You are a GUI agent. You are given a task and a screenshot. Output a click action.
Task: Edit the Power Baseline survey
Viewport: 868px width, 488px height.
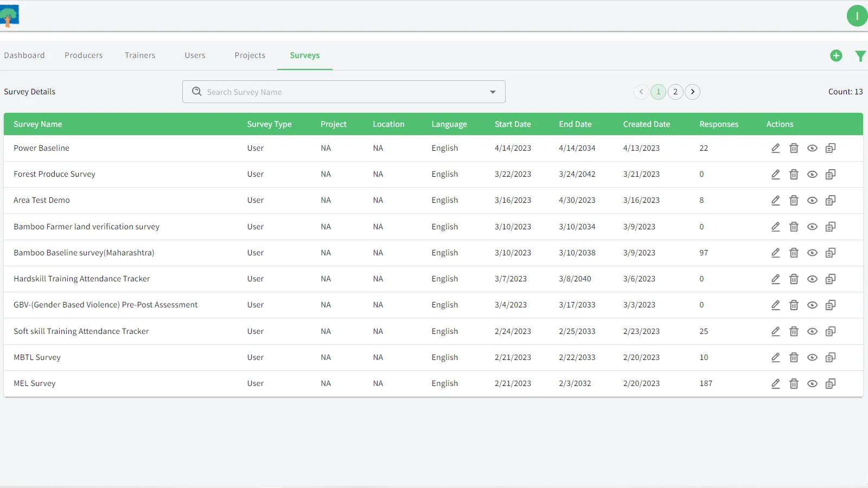point(776,148)
